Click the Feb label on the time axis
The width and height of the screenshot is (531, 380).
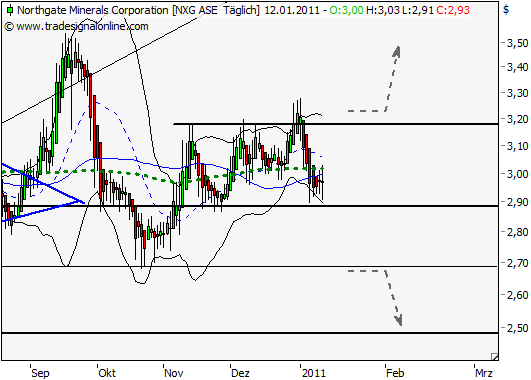(395, 373)
